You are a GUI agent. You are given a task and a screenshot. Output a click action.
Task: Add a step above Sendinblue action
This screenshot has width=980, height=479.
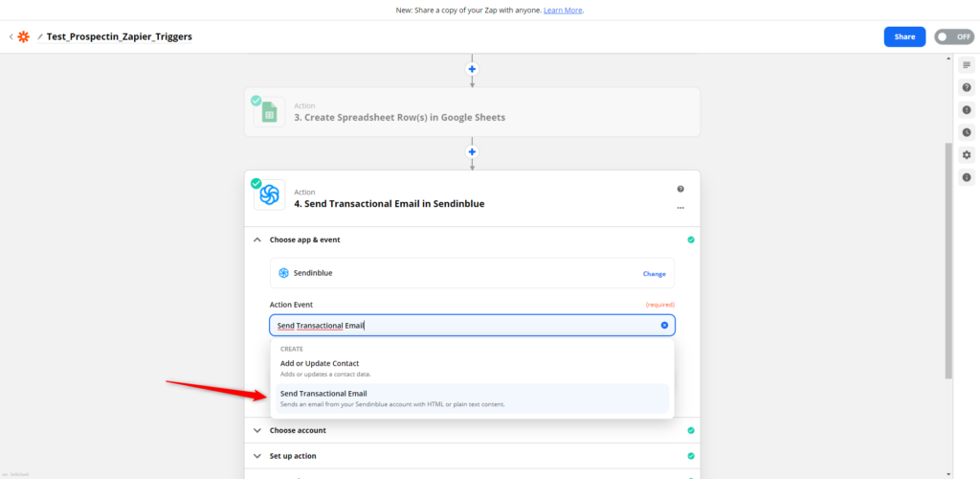(473, 152)
